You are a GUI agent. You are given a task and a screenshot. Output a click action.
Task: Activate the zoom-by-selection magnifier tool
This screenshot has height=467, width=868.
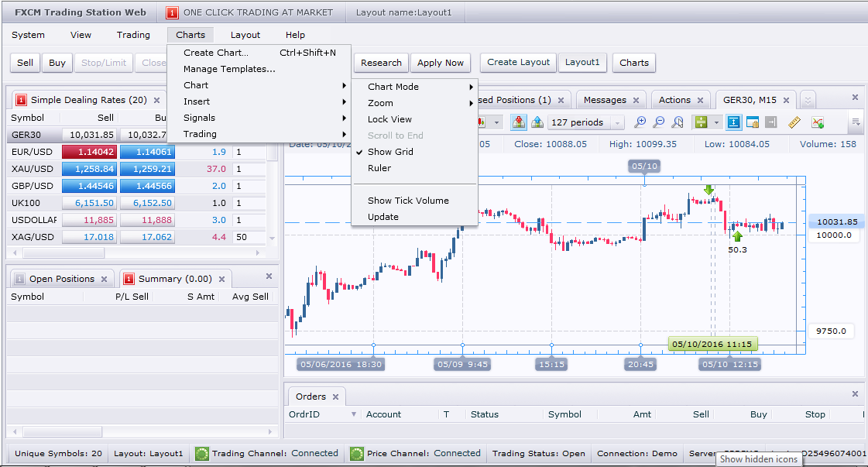pyautogui.click(x=678, y=122)
